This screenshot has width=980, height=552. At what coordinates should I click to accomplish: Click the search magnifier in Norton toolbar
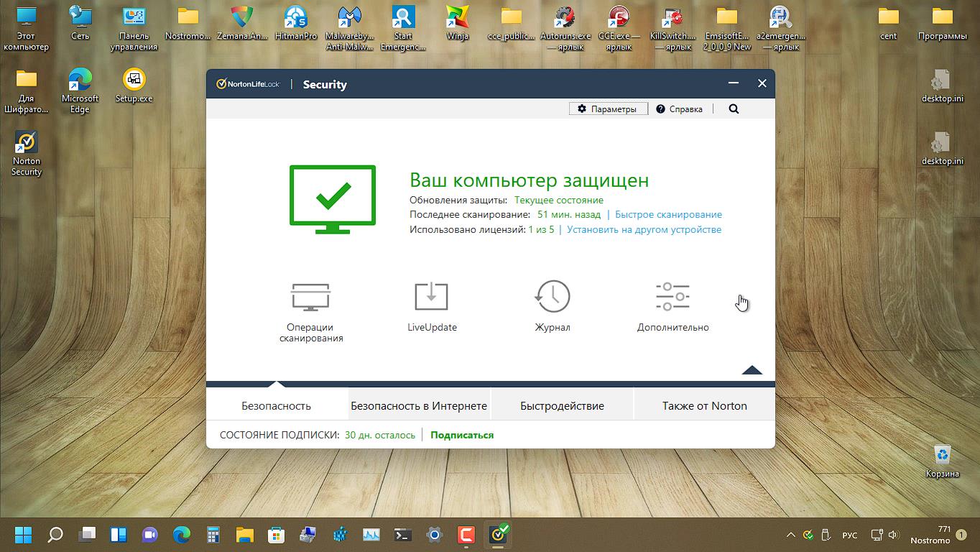[x=734, y=109]
